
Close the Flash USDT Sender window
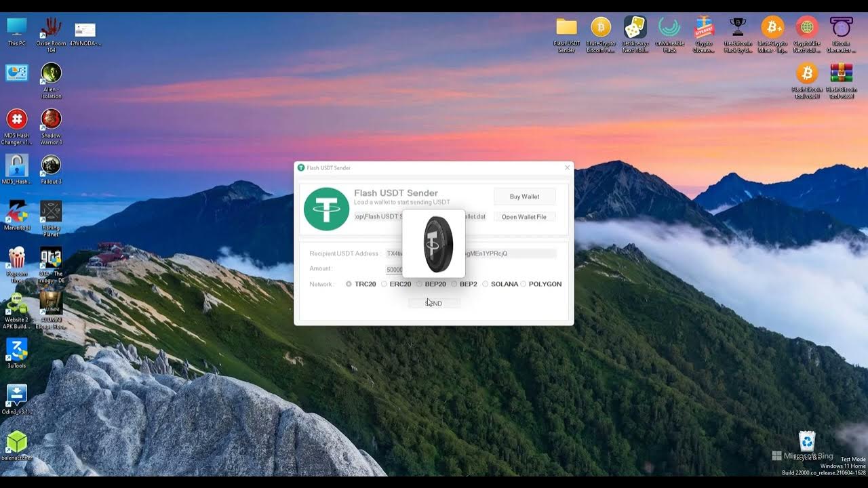[x=568, y=167]
